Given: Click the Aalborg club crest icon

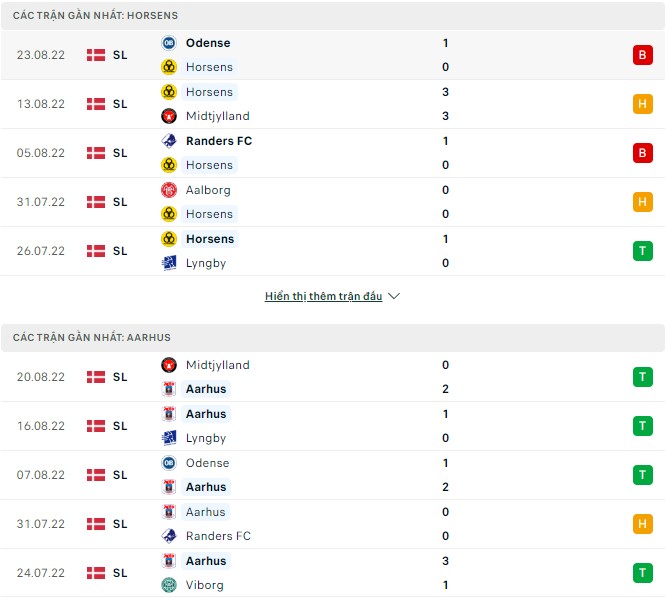Looking at the screenshot, I should pyautogui.click(x=168, y=190).
